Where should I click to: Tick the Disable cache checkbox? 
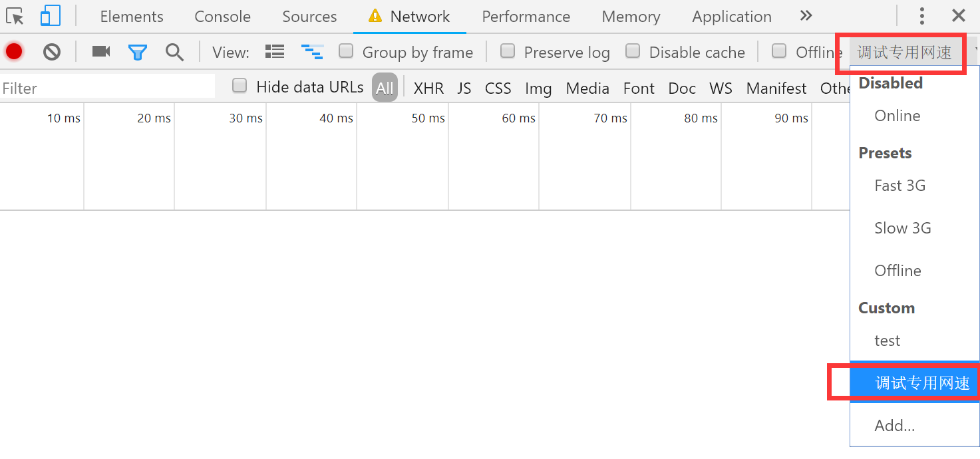click(x=633, y=51)
